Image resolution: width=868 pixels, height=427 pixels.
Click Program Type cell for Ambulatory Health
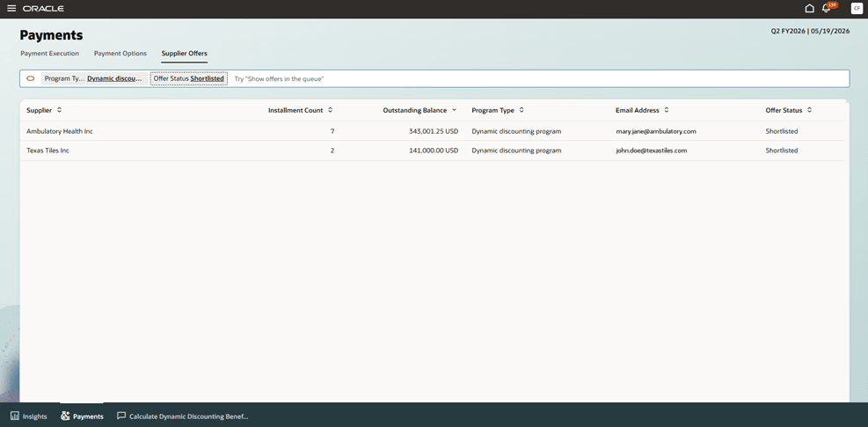click(516, 131)
